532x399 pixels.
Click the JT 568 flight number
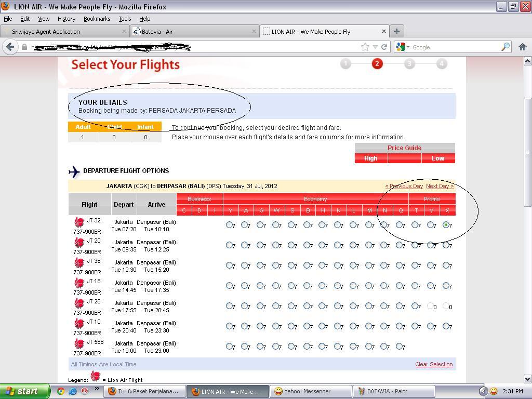coord(95,342)
